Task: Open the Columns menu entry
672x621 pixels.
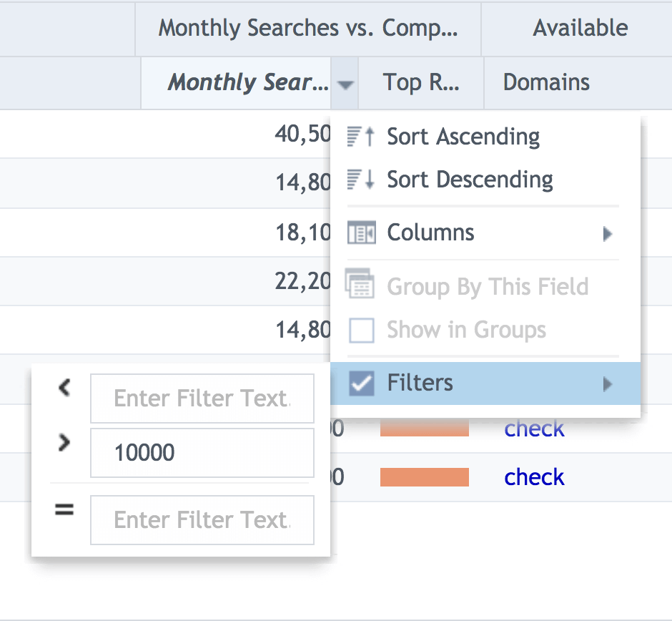Action: click(x=485, y=233)
